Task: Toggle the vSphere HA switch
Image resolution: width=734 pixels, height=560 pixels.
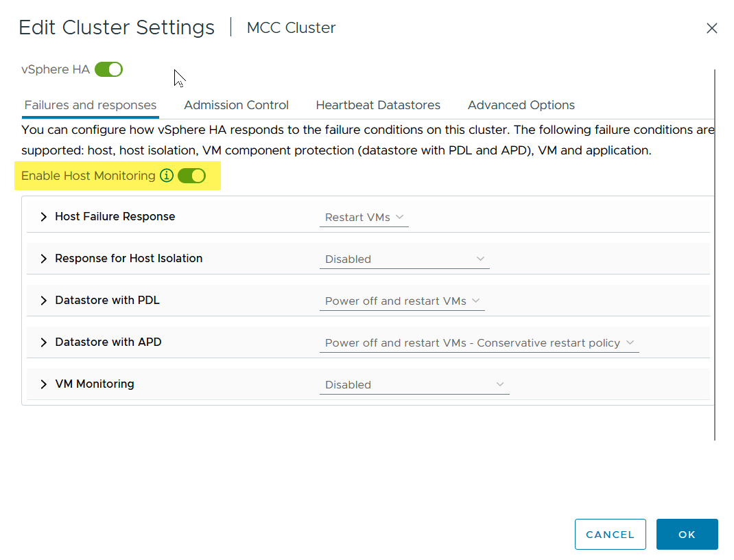Action: pos(108,69)
